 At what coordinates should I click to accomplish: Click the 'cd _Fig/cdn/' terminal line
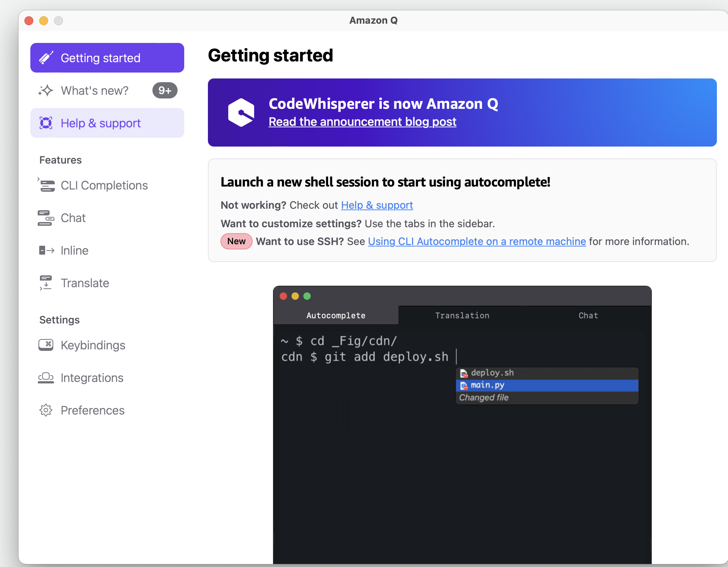(x=339, y=340)
